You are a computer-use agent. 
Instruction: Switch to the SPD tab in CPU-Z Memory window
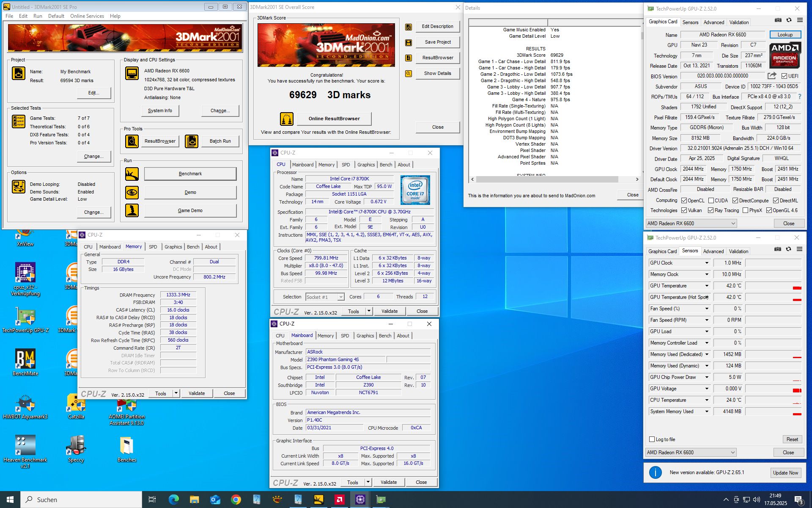[153, 247]
